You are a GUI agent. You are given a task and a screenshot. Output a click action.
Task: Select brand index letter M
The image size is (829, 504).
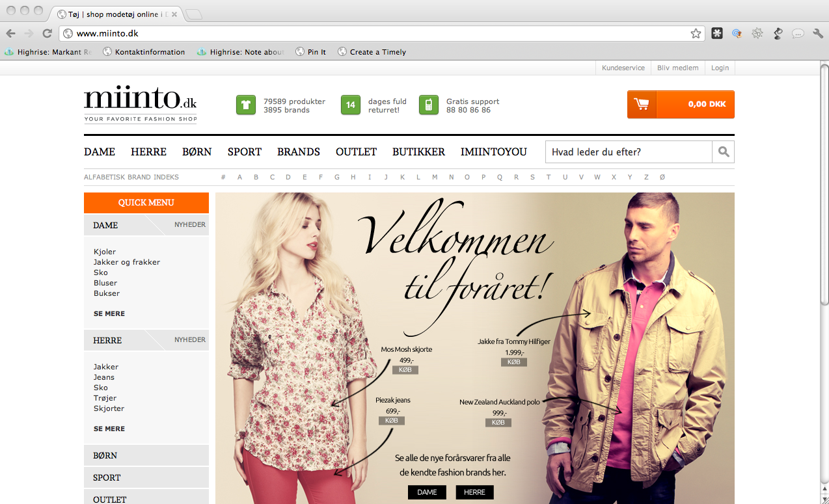[x=435, y=177]
